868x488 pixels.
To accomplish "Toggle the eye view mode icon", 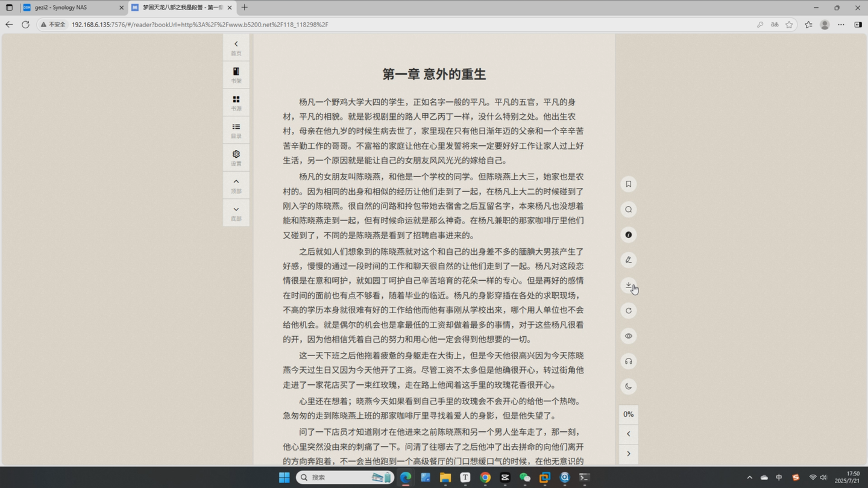I will click(x=628, y=336).
